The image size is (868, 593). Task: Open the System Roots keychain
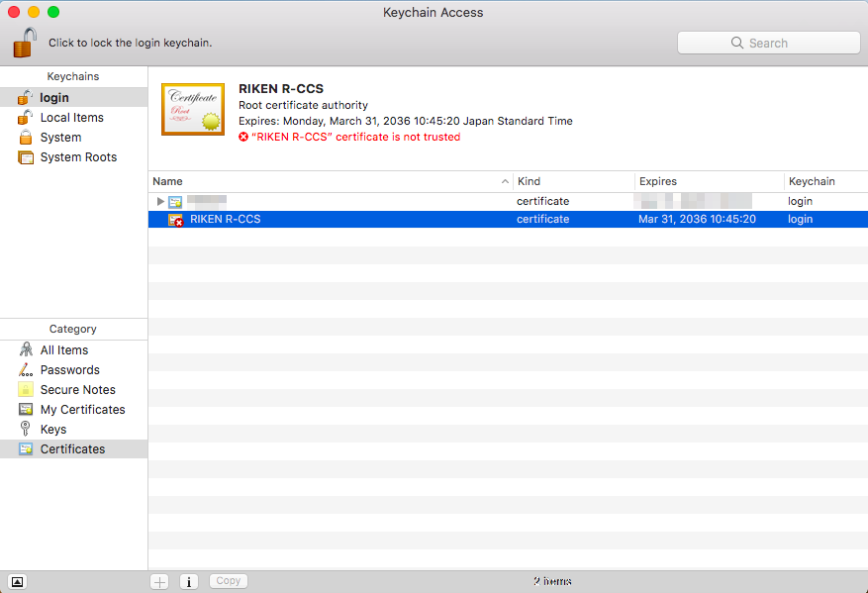[x=76, y=156]
